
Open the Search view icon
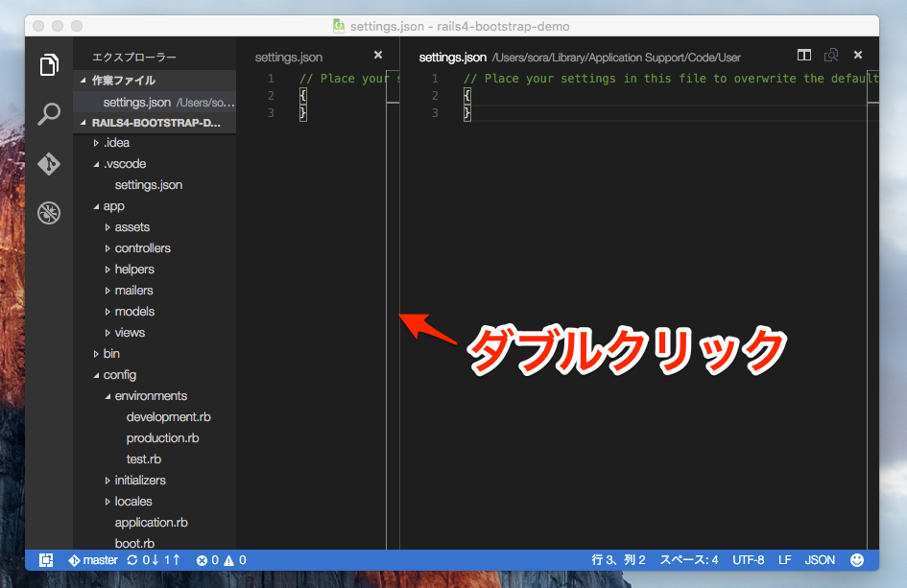tap(49, 115)
